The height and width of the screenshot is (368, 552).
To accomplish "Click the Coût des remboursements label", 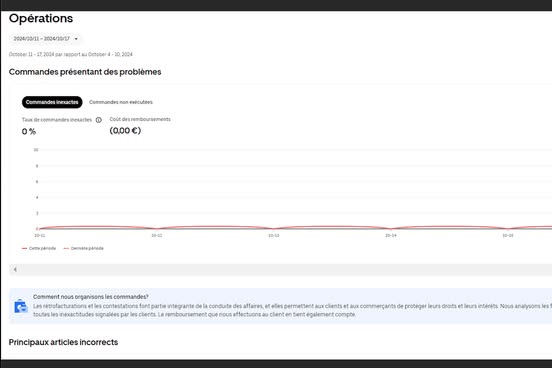I will coord(140,119).
